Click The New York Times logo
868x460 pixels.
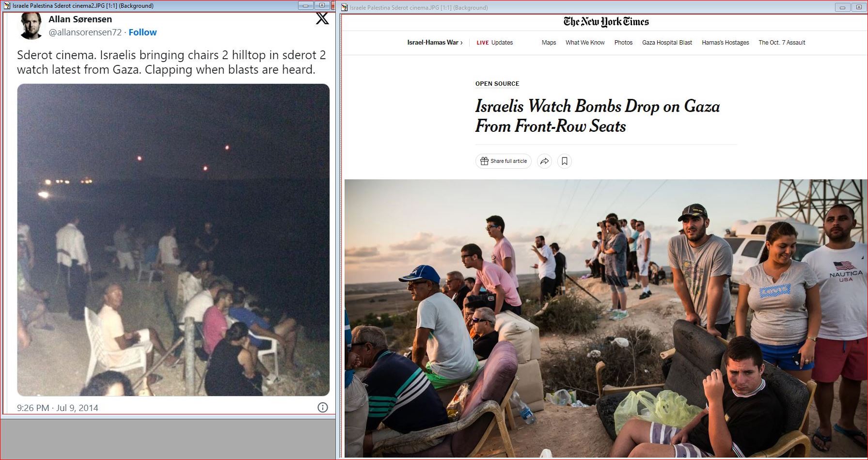coord(606,22)
